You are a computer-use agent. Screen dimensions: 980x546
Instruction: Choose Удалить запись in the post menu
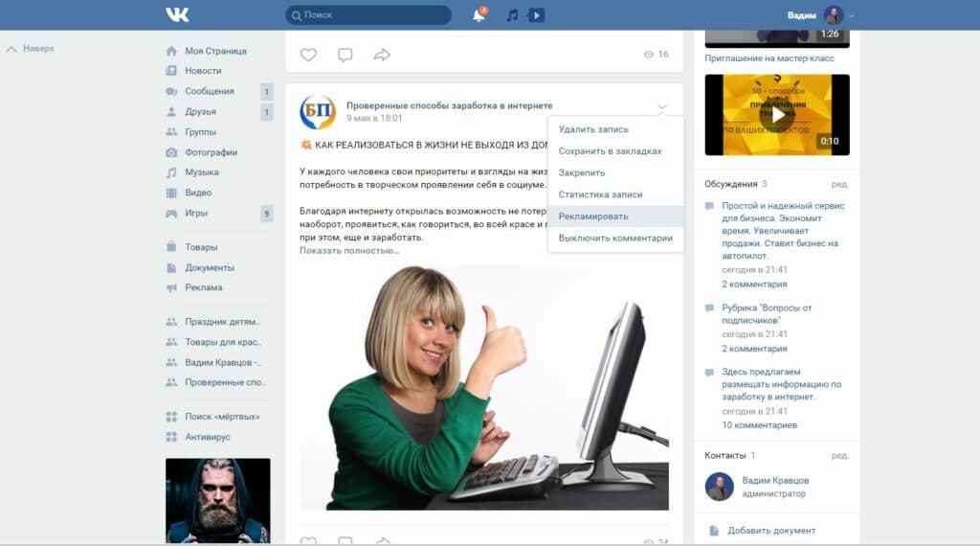pyautogui.click(x=593, y=129)
